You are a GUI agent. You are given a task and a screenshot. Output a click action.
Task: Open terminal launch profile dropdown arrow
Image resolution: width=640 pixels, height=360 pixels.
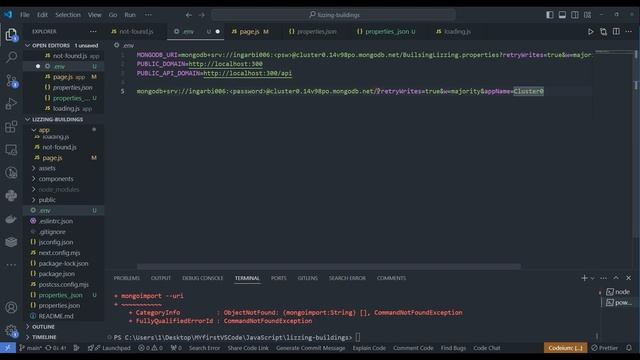click(x=592, y=278)
